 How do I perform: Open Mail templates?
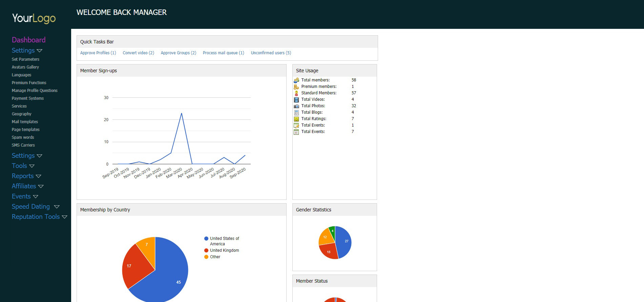(x=25, y=122)
